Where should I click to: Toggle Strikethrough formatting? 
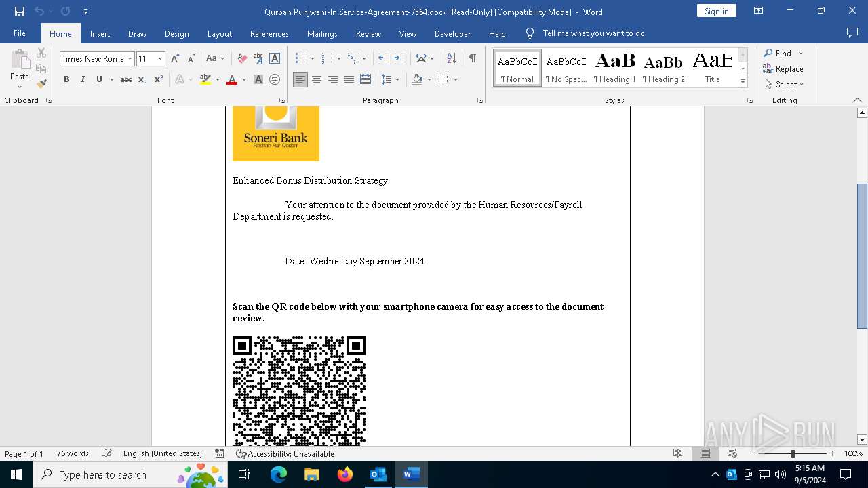(126, 79)
